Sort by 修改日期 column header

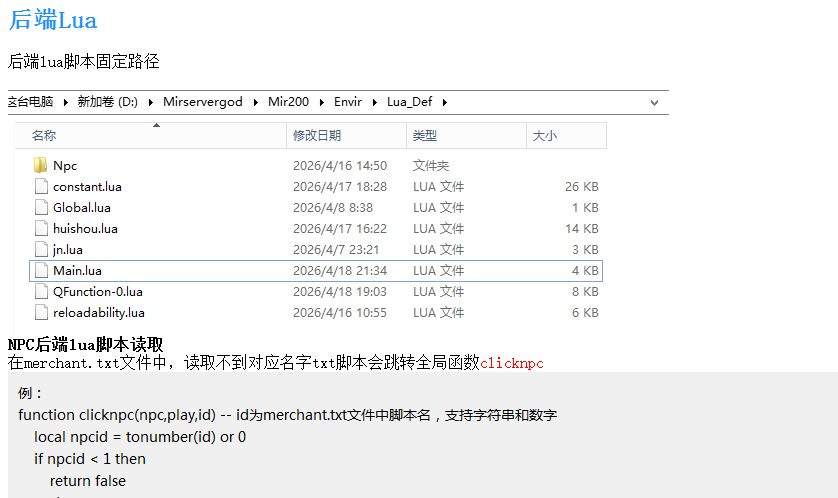[x=346, y=136]
